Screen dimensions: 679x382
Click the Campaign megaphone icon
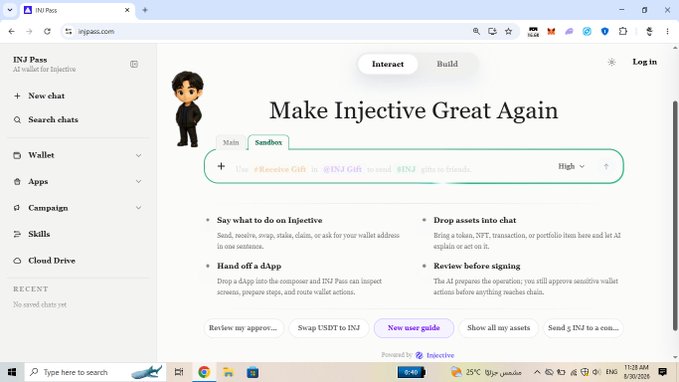coord(17,208)
